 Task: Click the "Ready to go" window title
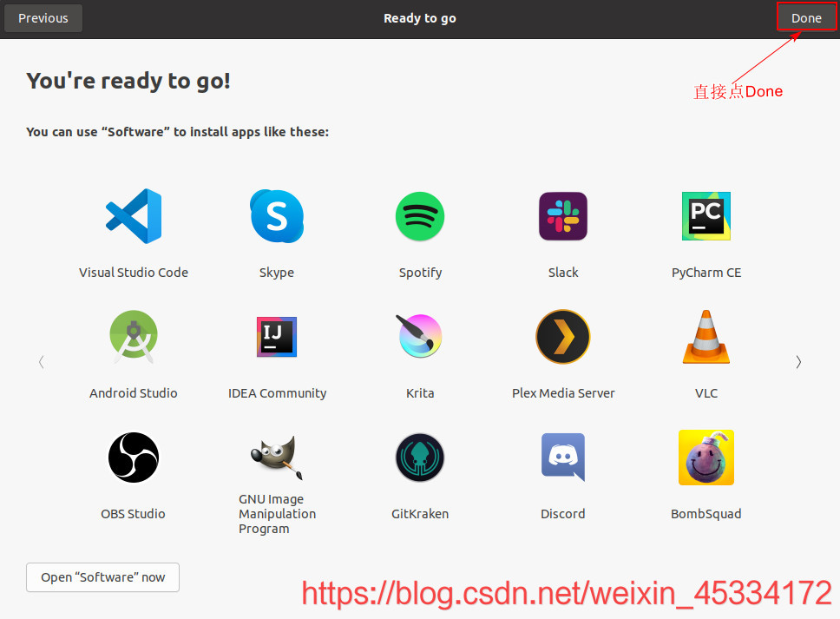pyautogui.click(x=420, y=18)
